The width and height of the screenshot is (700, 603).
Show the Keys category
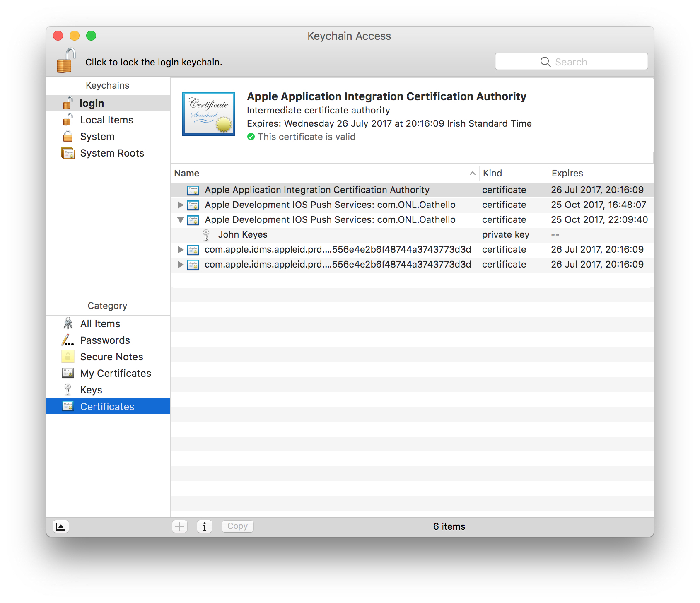tap(91, 390)
